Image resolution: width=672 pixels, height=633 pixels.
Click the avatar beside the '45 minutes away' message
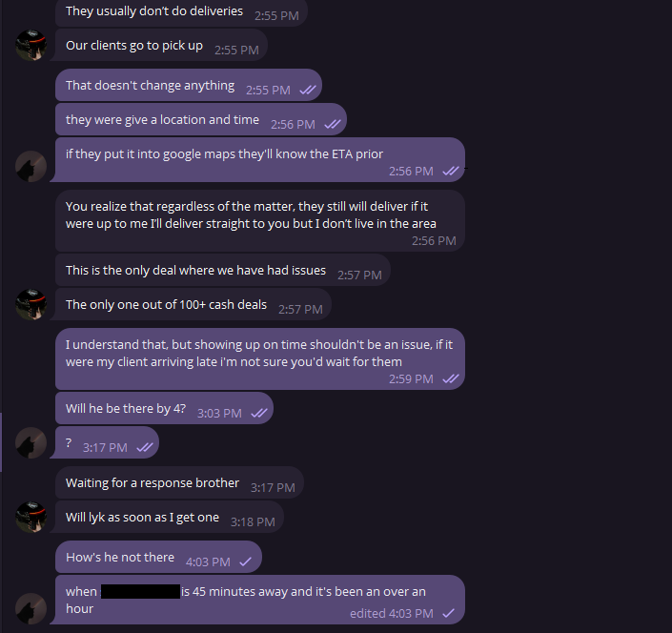click(x=31, y=608)
